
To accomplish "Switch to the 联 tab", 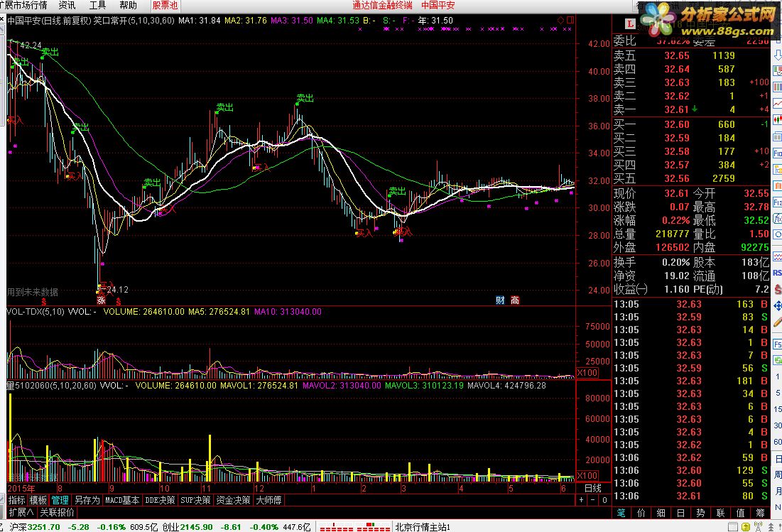I will tap(721, 513).
